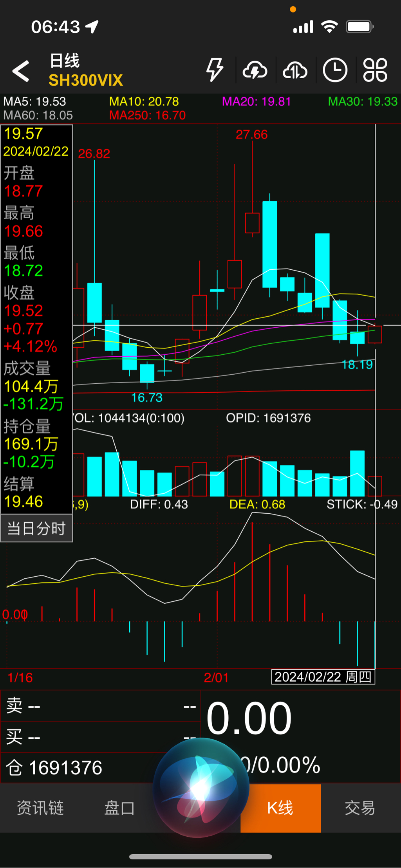Tap the cloud upload-download sync icon
401x868 pixels.
coord(295,70)
